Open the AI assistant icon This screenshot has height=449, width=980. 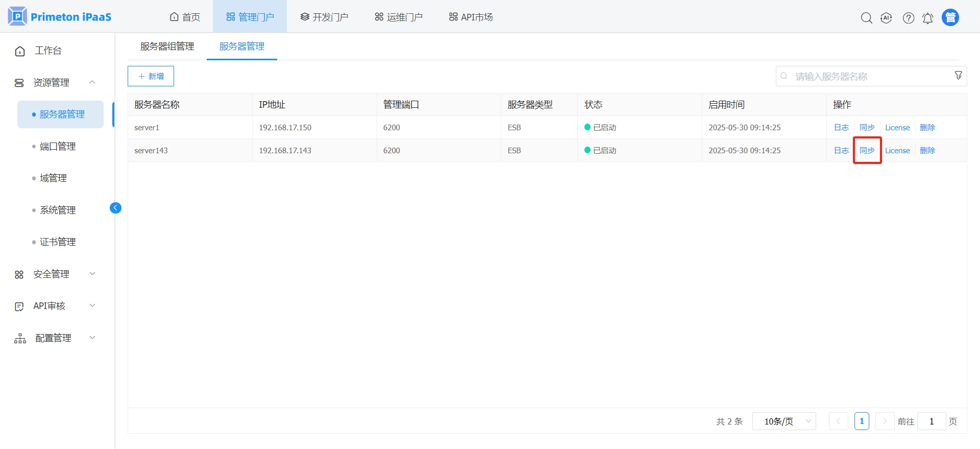[x=887, y=18]
